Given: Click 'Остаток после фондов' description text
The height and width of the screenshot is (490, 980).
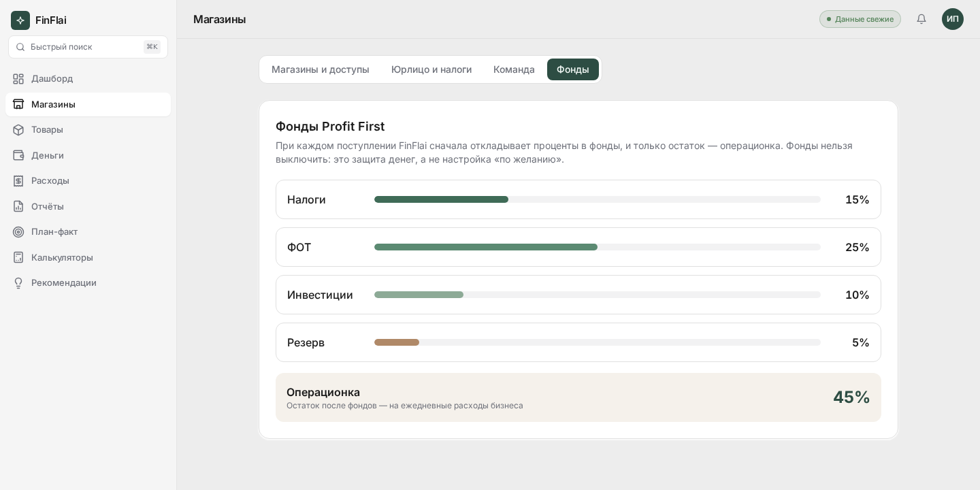Looking at the screenshot, I should pyautogui.click(x=405, y=406).
